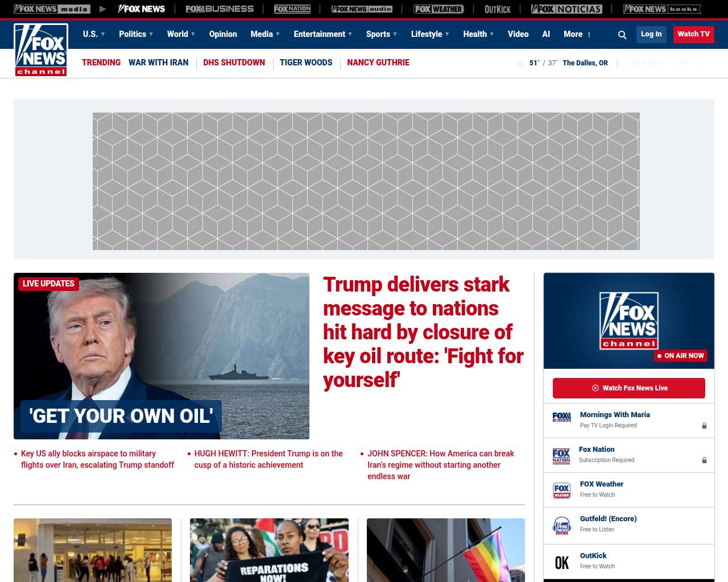
Task: Click Watch Fox News Live button
Action: pyautogui.click(x=629, y=388)
